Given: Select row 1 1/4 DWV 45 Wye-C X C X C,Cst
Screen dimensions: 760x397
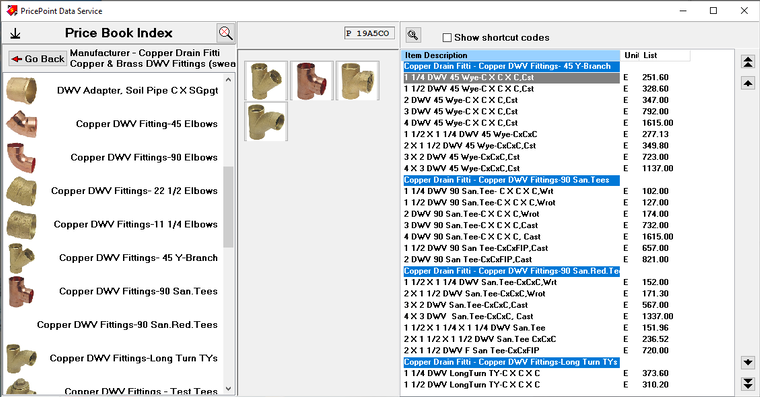Looking at the screenshot, I should (x=511, y=78).
